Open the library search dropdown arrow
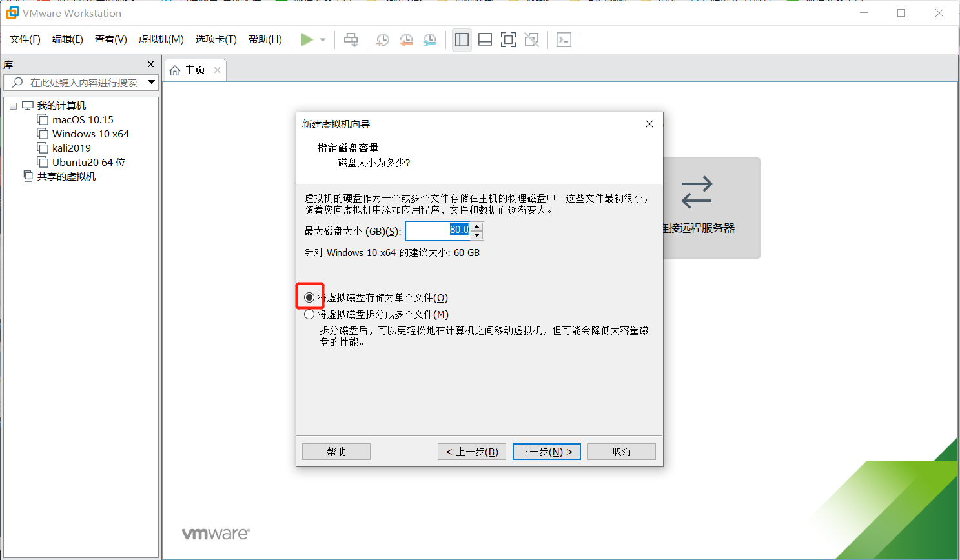960x560 pixels. [x=152, y=82]
